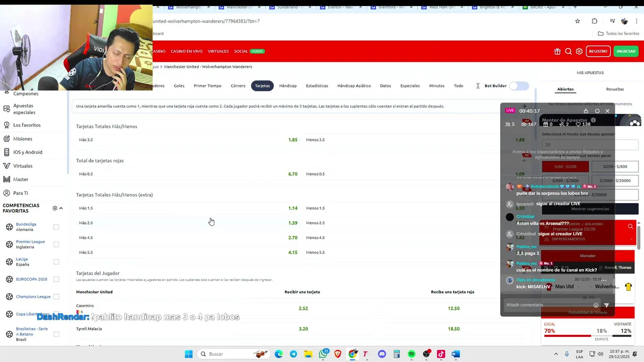Collapse the Competencias Favoritas section
Screen dimensions: 644x362
61,208
